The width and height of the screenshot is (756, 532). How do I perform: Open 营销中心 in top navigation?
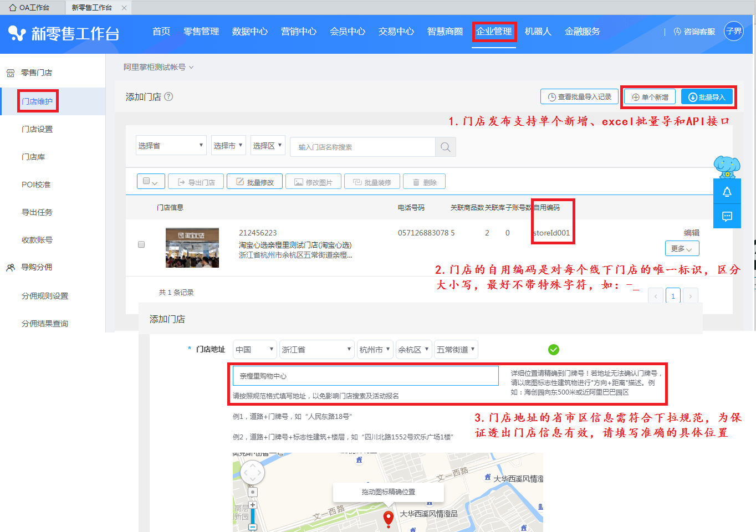coord(299,32)
